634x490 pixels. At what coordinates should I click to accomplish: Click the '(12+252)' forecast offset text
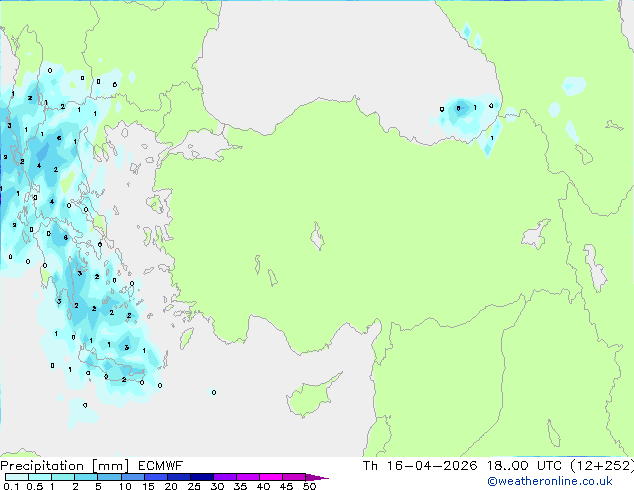tap(602, 466)
